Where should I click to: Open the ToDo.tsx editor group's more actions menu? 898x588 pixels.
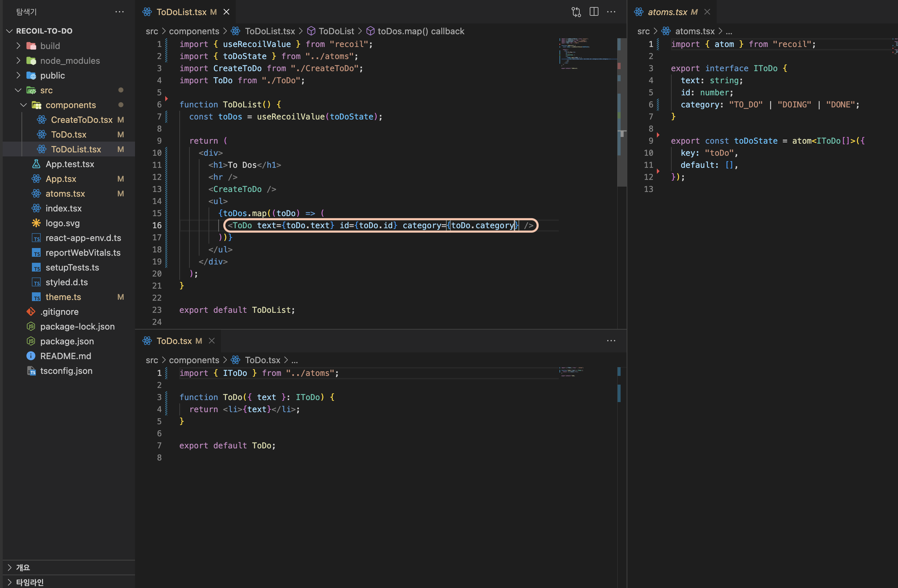click(611, 341)
